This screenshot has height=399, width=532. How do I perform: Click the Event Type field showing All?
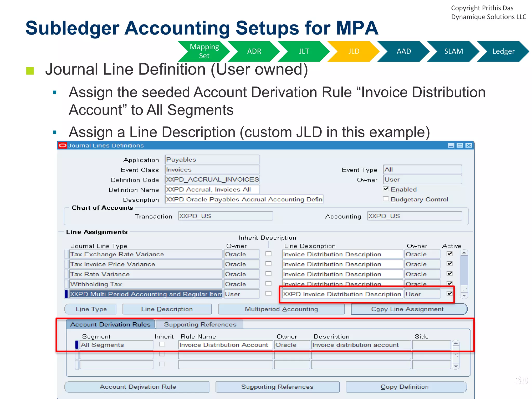(x=422, y=170)
